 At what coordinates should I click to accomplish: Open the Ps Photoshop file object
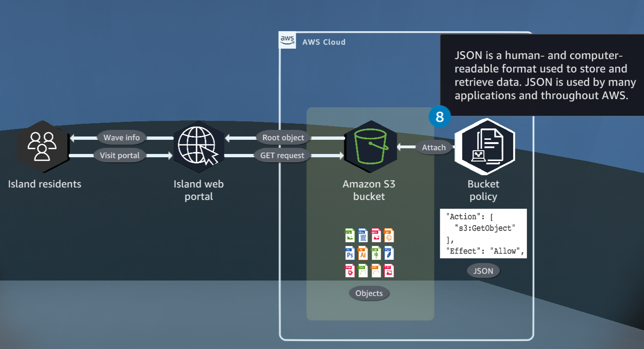click(350, 253)
